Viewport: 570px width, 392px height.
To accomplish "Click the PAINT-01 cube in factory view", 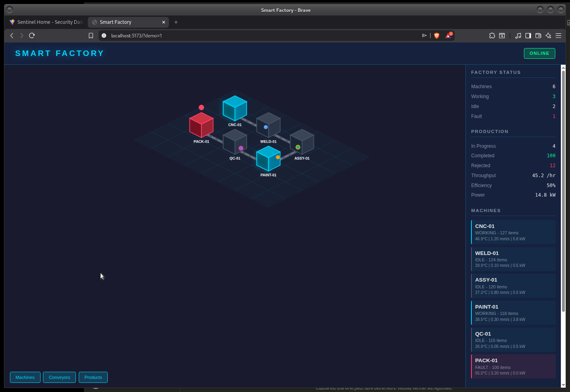I will click(268, 158).
